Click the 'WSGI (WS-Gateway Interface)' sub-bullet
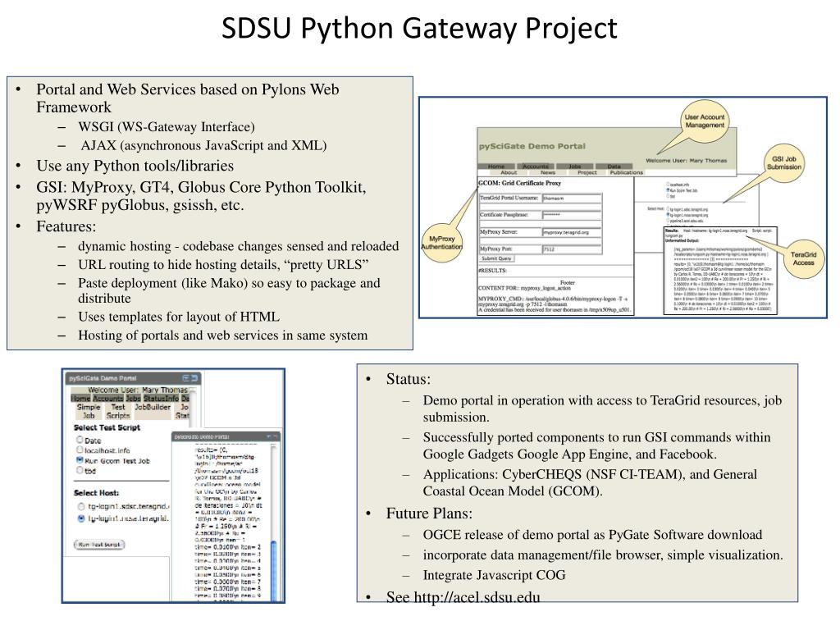The image size is (840, 630). pyautogui.click(x=166, y=127)
